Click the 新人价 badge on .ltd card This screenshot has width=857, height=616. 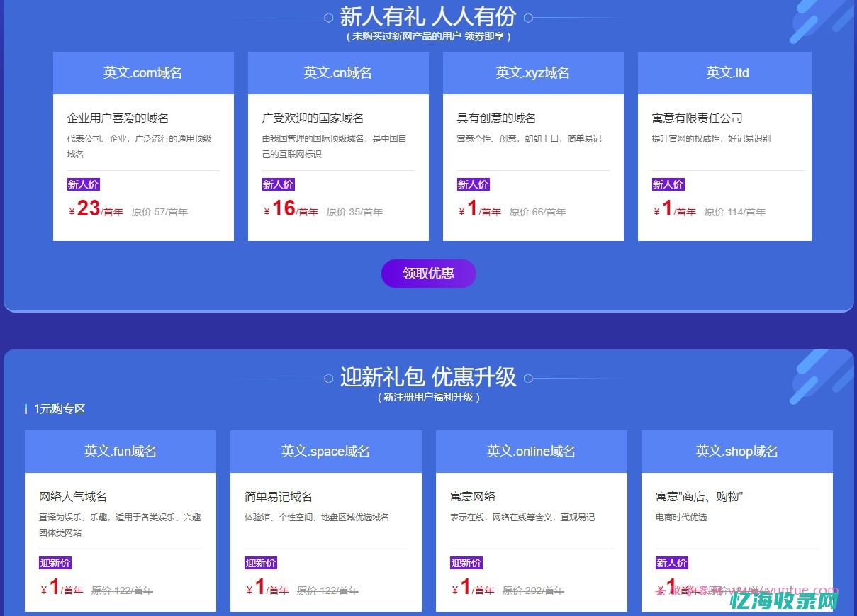point(668,184)
